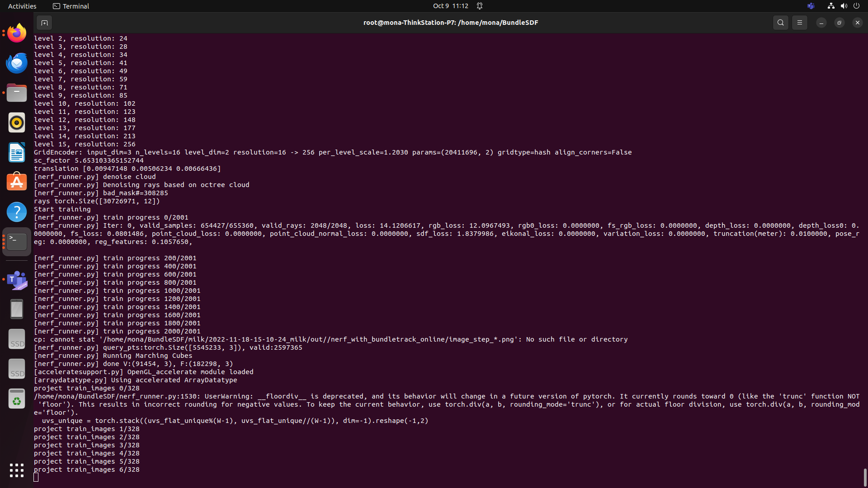The height and width of the screenshot is (488, 868).
Task: Open the calendar by clicking Oct 9 11:12
Action: [450, 6]
